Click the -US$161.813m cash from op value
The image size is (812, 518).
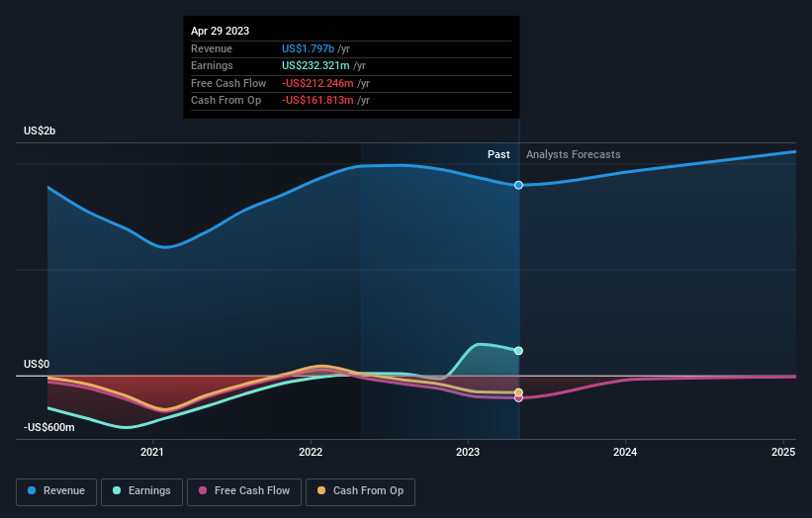(317, 101)
